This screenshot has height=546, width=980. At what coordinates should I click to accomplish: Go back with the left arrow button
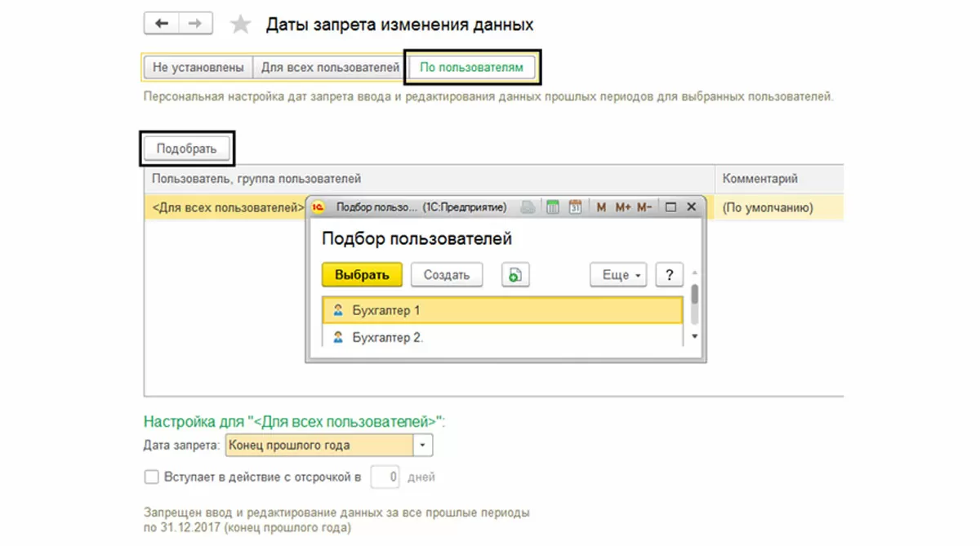161,24
